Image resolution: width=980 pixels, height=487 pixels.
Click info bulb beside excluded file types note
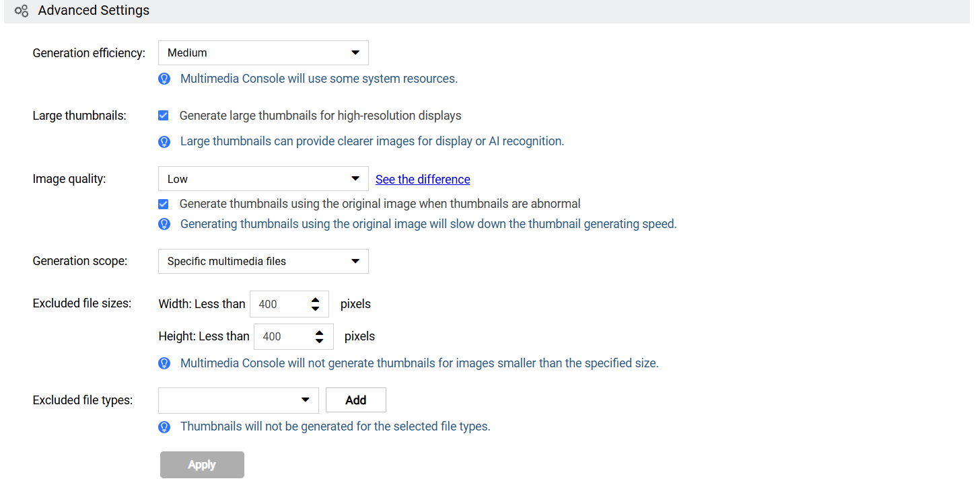(x=164, y=427)
